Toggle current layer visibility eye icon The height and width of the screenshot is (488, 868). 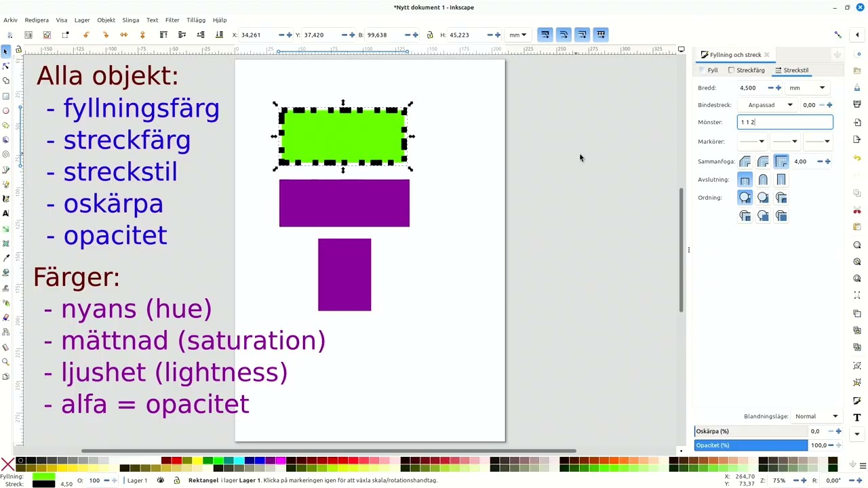(161, 481)
